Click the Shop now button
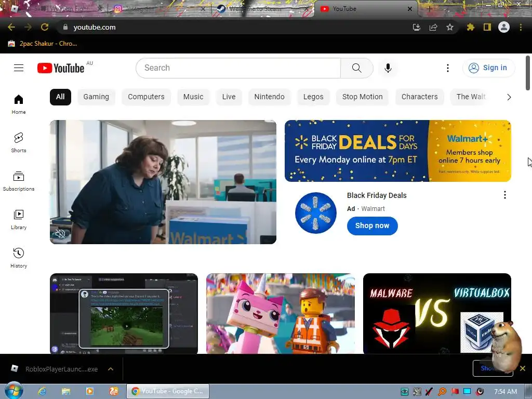 (372, 225)
